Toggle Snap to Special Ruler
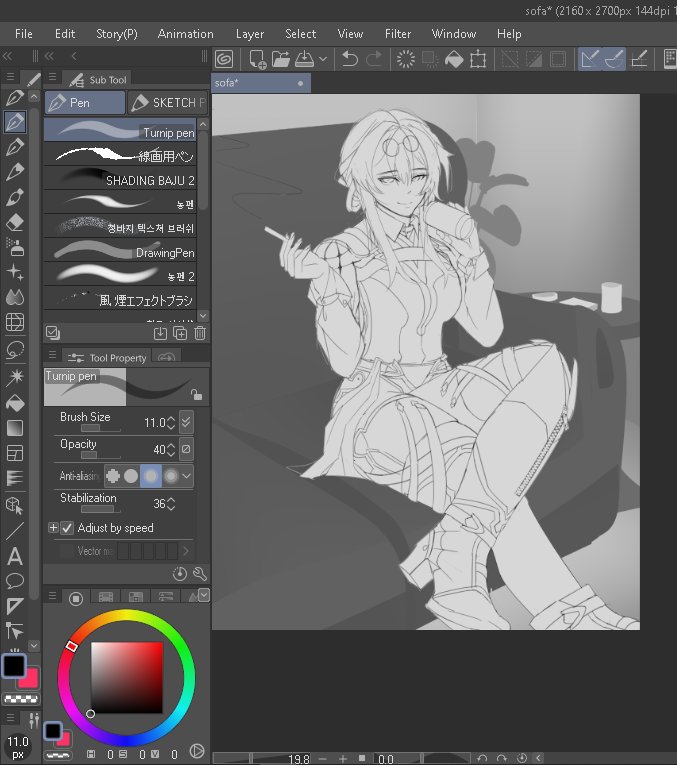This screenshot has height=765, width=677. [x=614, y=59]
